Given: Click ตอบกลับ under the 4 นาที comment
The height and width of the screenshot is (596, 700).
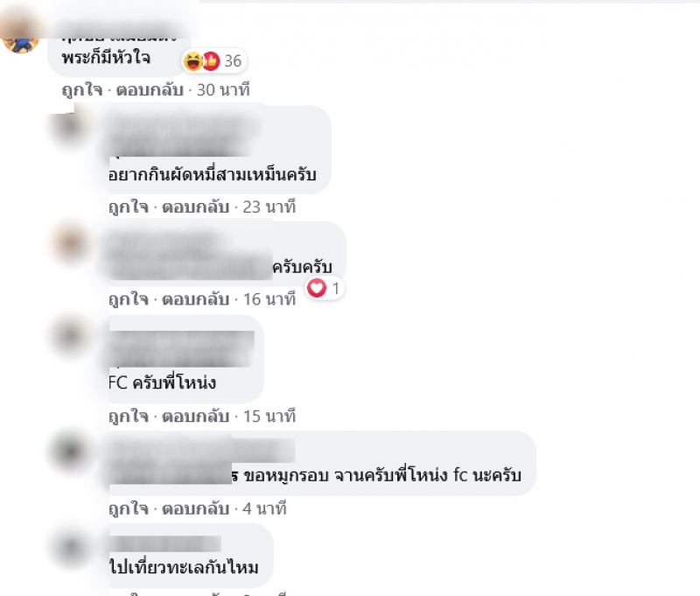Looking at the screenshot, I should (195, 508).
